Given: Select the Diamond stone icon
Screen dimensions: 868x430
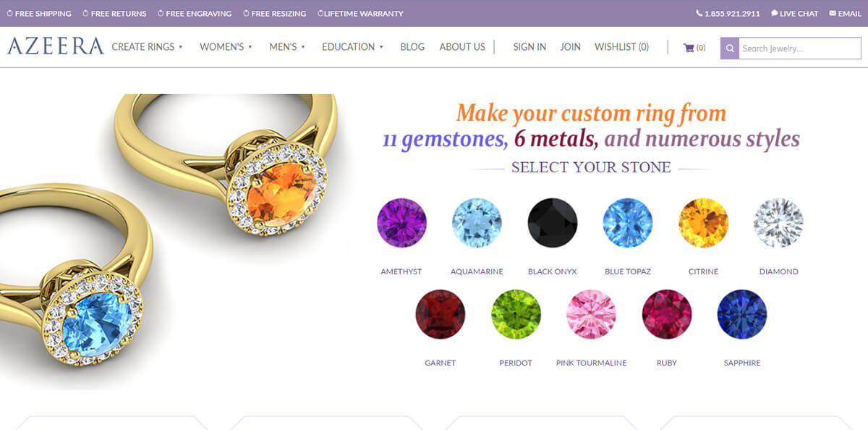Looking at the screenshot, I should 778,223.
